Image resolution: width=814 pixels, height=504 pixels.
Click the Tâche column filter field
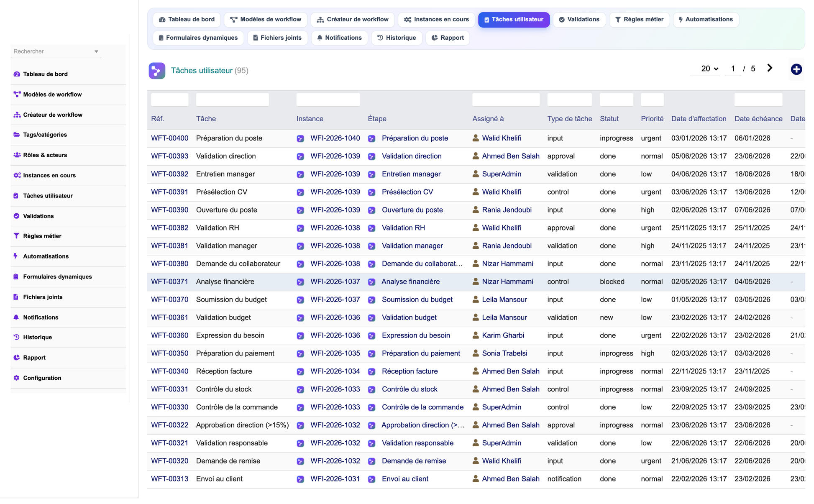pyautogui.click(x=232, y=100)
